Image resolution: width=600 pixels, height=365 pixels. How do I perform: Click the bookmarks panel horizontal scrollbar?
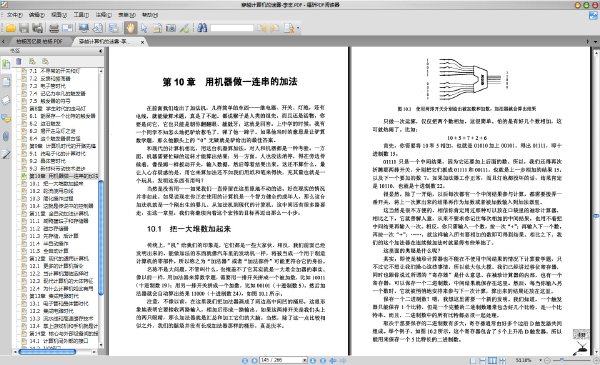pyautogui.click(x=47, y=352)
